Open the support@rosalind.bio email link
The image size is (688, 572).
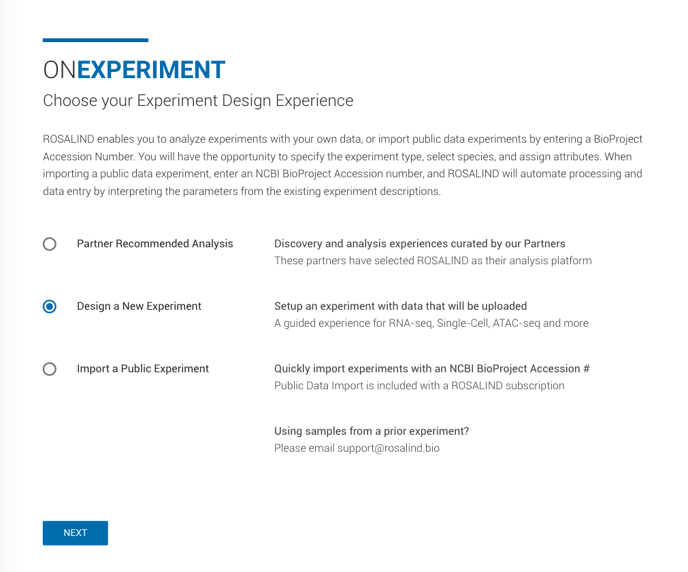(388, 448)
